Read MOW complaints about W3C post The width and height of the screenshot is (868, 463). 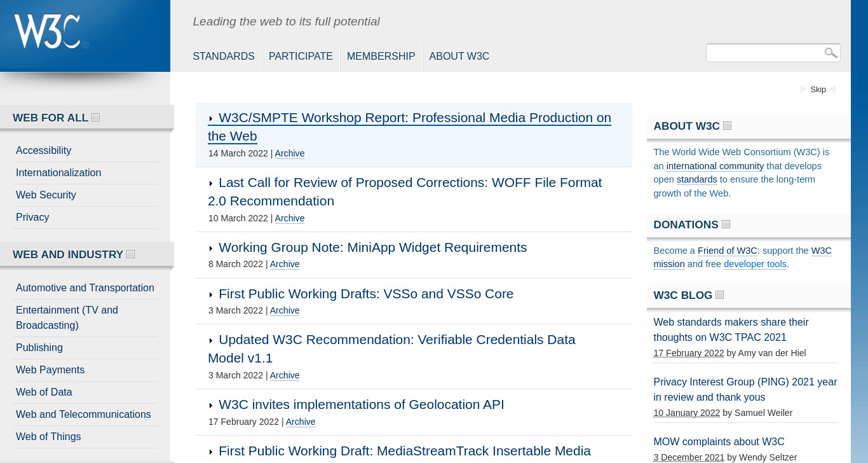[x=719, y=441]
